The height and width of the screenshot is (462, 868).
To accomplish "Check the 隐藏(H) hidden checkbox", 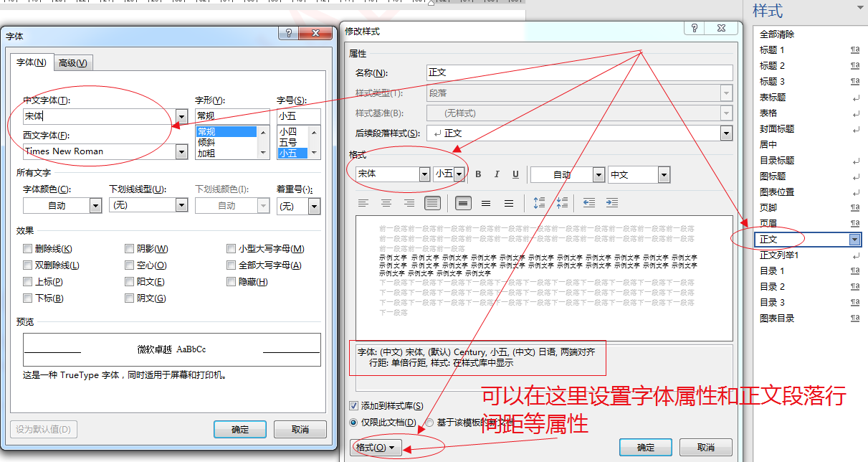I will coord(232,282).
